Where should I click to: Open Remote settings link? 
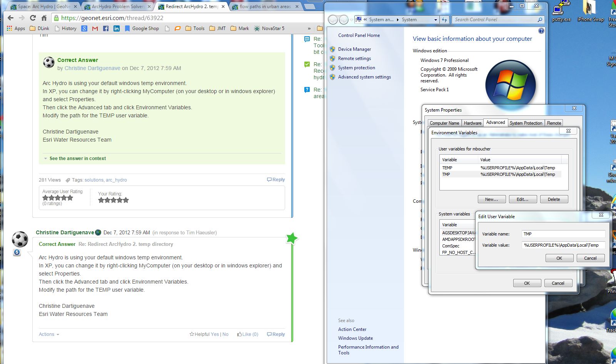click(x=354, y=58)
